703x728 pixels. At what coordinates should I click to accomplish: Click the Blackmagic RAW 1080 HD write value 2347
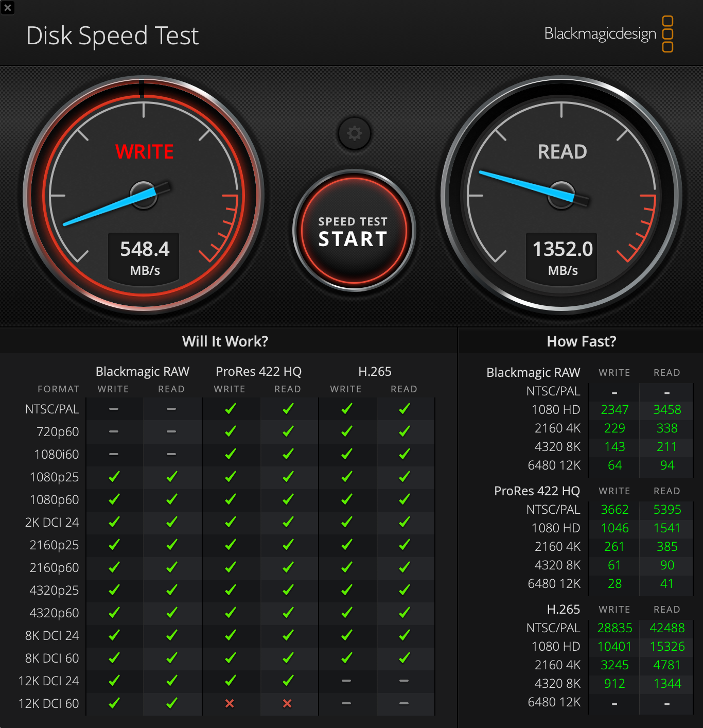coord(614,410)
